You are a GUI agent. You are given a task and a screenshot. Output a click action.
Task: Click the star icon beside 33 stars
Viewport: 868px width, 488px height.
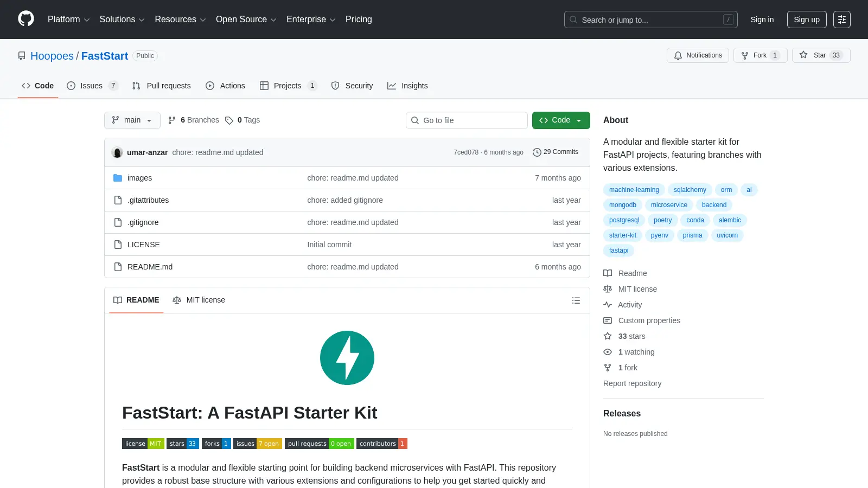point(608,336)
